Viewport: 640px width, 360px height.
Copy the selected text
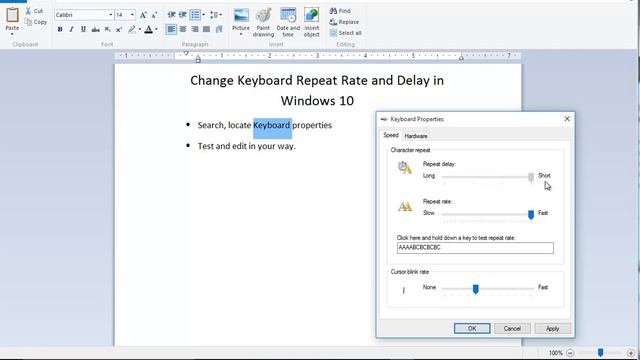click(x=36, y=22)
